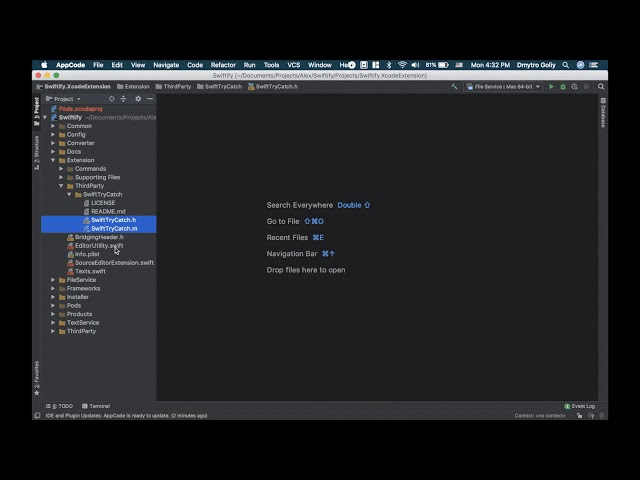The width and height of the screenshot is (640, 480).
Task: Run the File Service configuration
Action: click(x=551, y=87)
